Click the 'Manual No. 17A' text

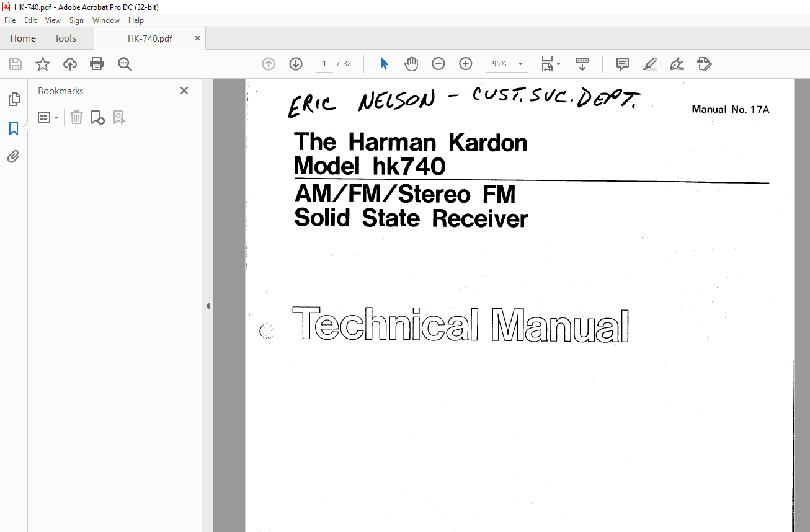[730, 110]
